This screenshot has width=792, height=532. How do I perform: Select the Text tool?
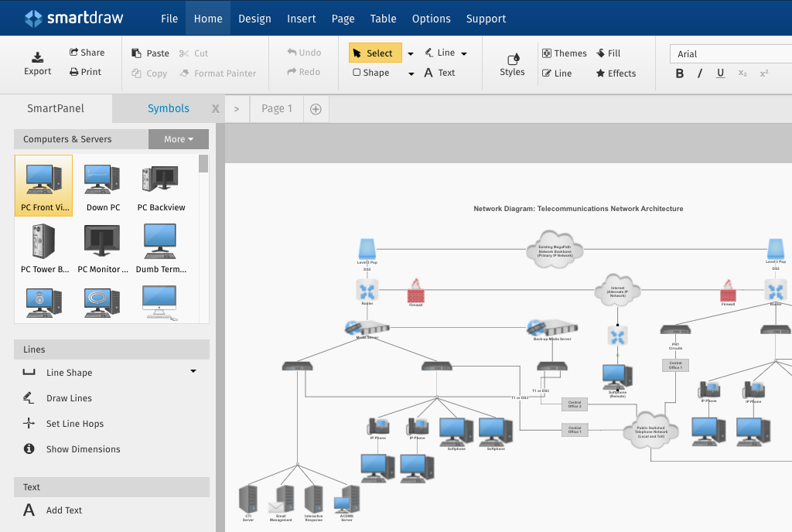[x=439, y=73]
